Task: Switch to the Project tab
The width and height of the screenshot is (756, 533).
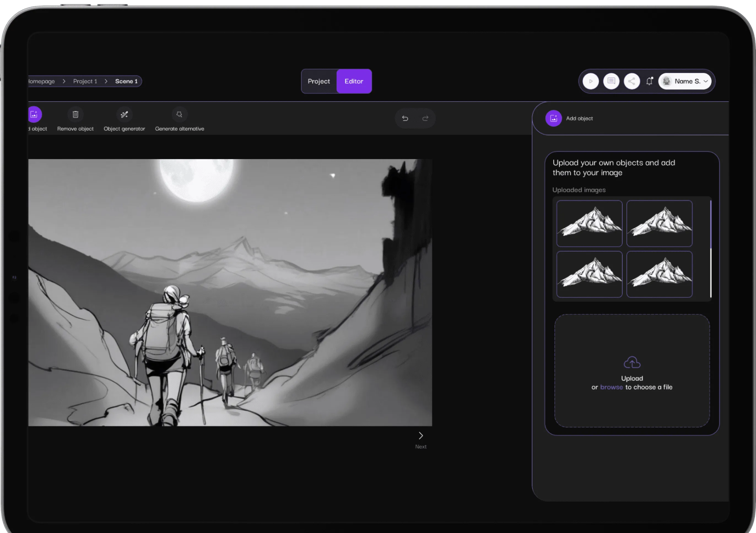Action: (x=318, y=81)
